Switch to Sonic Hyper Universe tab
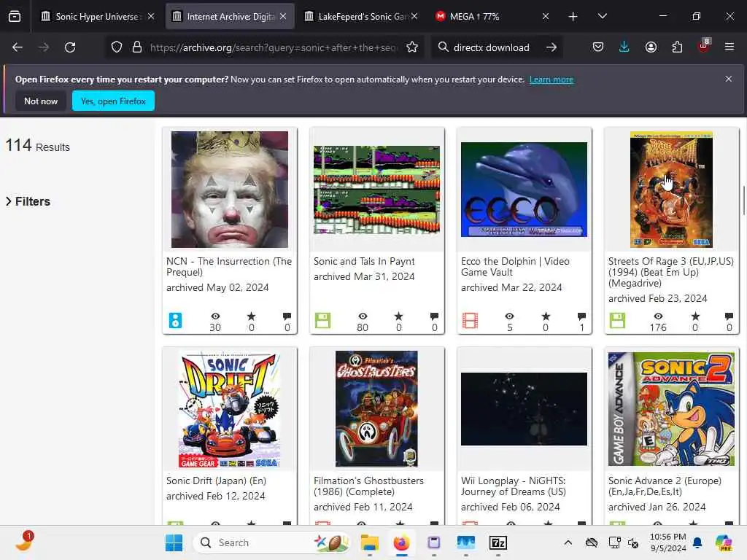The height and width of the screenshot is (560, 747). [x=97, y=16]
